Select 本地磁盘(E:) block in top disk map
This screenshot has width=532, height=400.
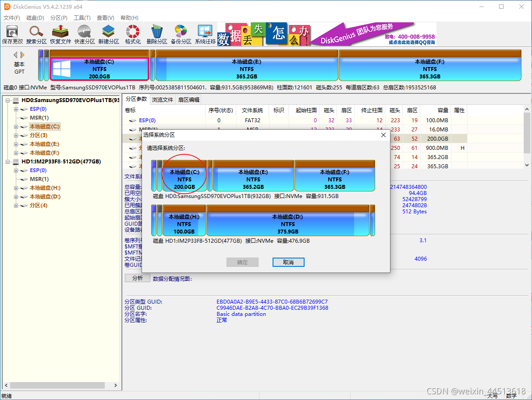(247, 65)
